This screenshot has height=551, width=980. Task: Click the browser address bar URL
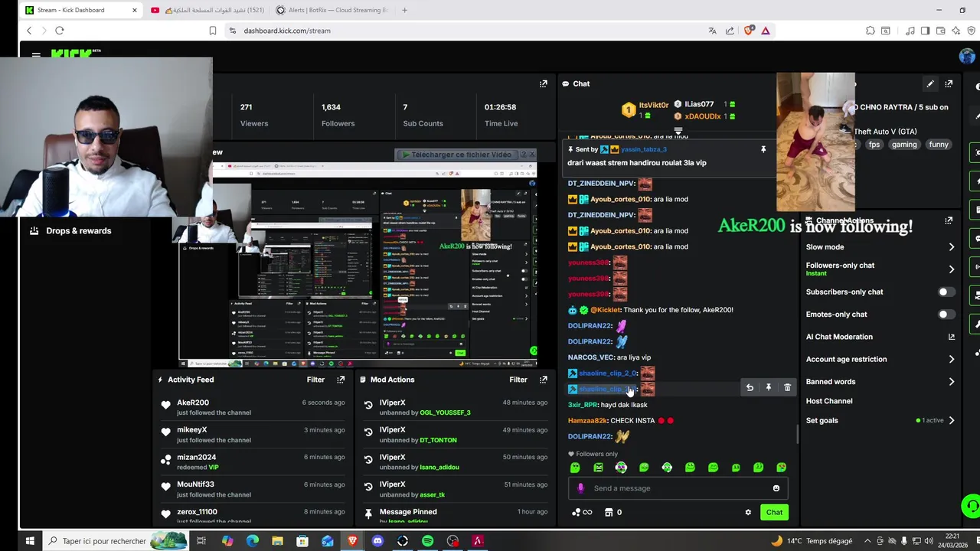coord(287,31)
